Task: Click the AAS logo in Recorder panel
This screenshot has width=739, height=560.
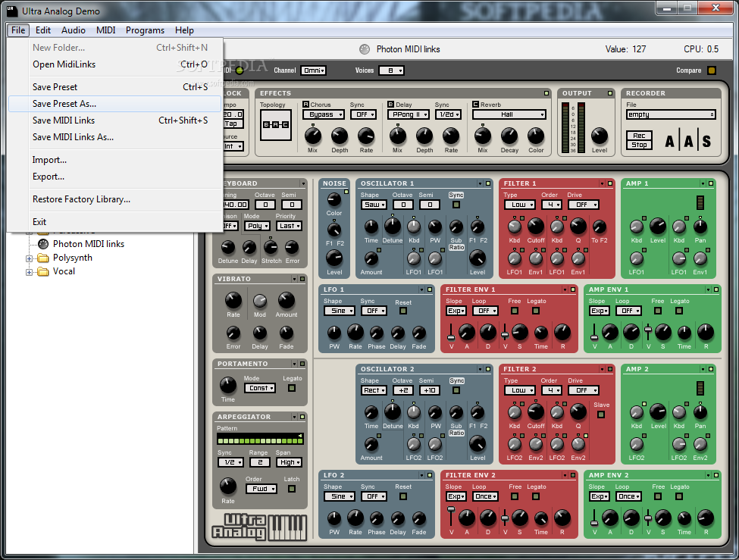Action: coord(687,141)
